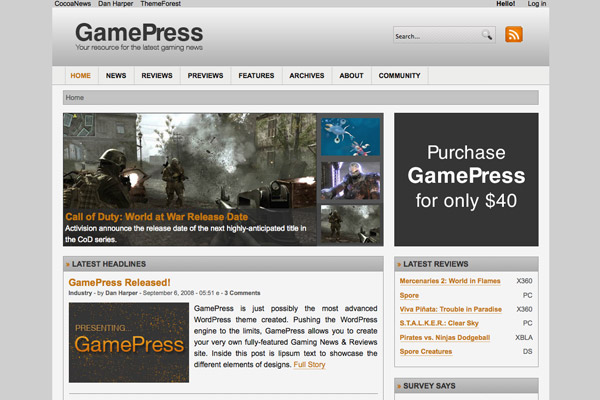
Task: Click the SURVEY SAYS section header
Action: point(466,386)
